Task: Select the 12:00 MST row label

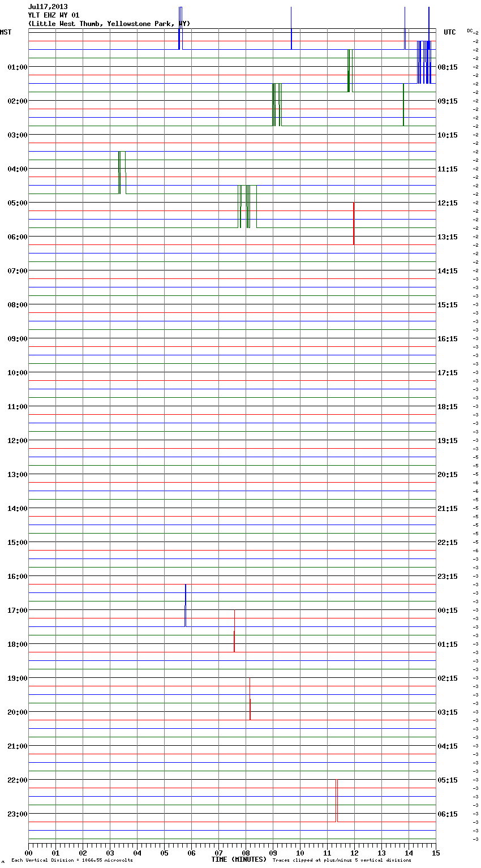Action: (x=18, y=440)
